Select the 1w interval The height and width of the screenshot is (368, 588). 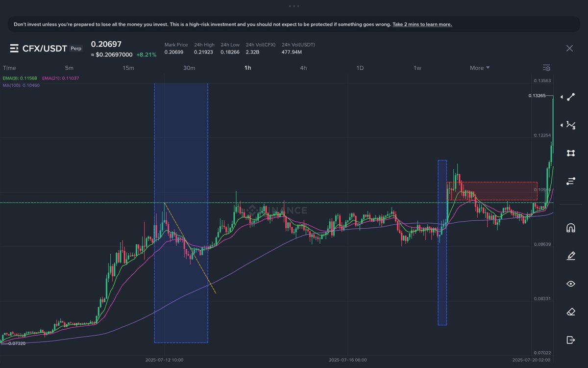coord(417,68)
